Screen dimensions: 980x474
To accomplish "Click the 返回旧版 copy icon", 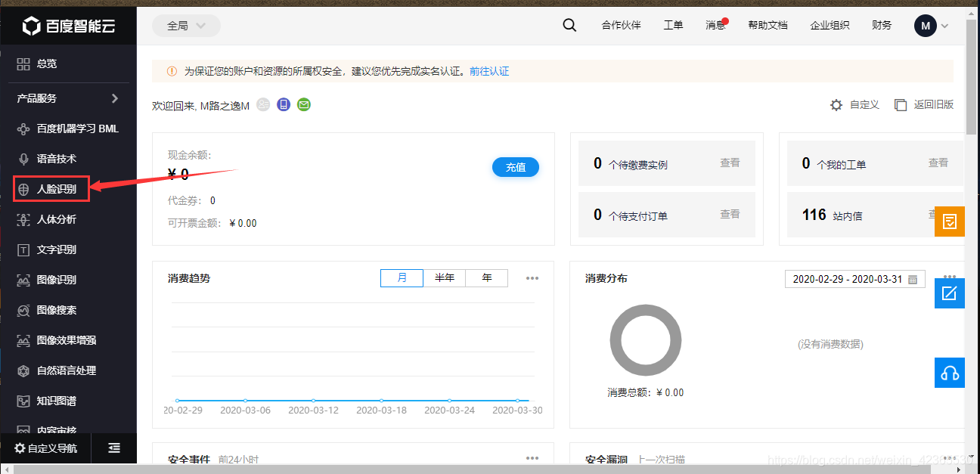I will point(901,105).
